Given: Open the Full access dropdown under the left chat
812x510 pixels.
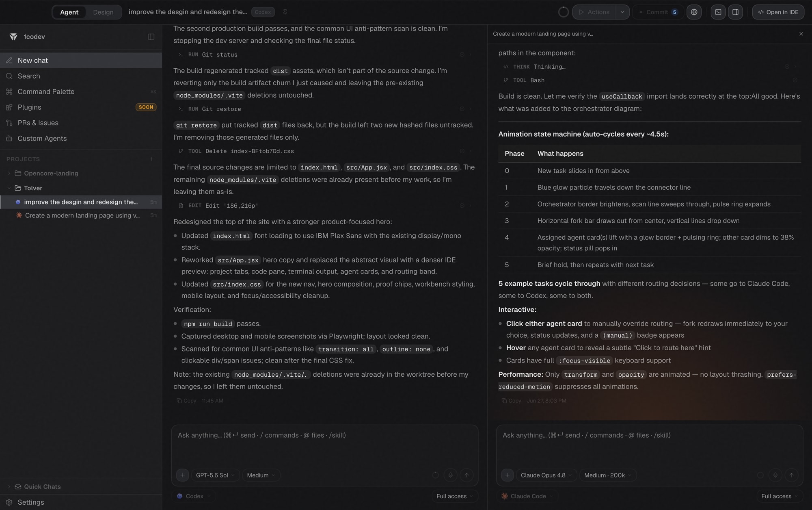Looking at the screenshot, I should pos(455,496).
